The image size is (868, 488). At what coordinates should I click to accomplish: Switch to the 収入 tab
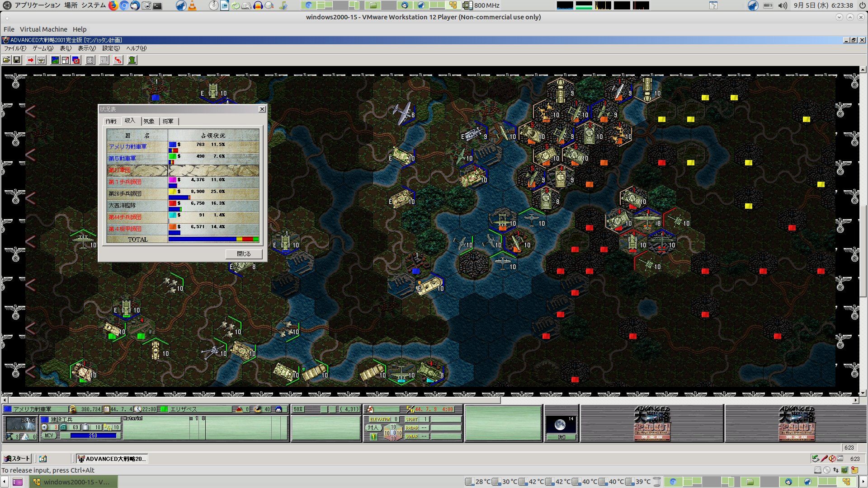point(130,121)
